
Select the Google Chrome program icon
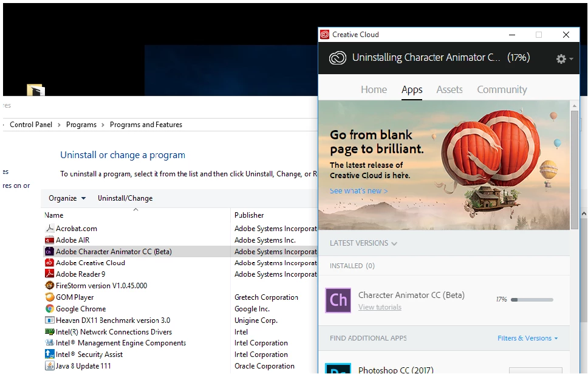coord(49,309)
